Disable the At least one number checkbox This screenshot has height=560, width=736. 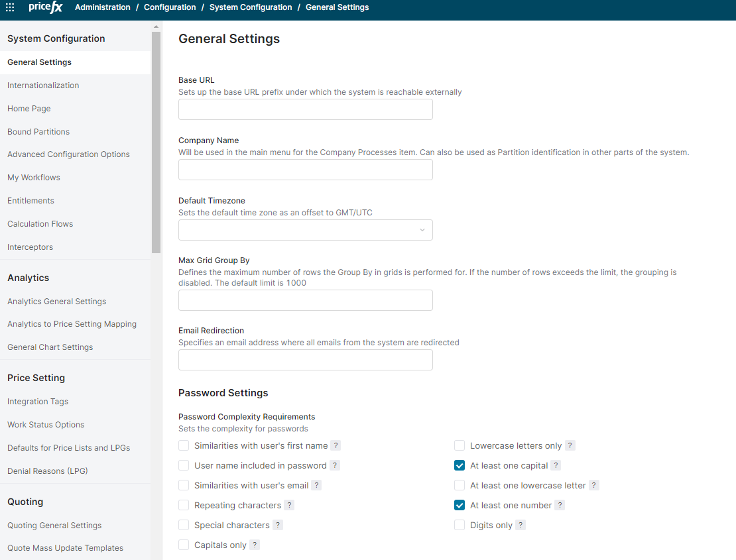460,506
